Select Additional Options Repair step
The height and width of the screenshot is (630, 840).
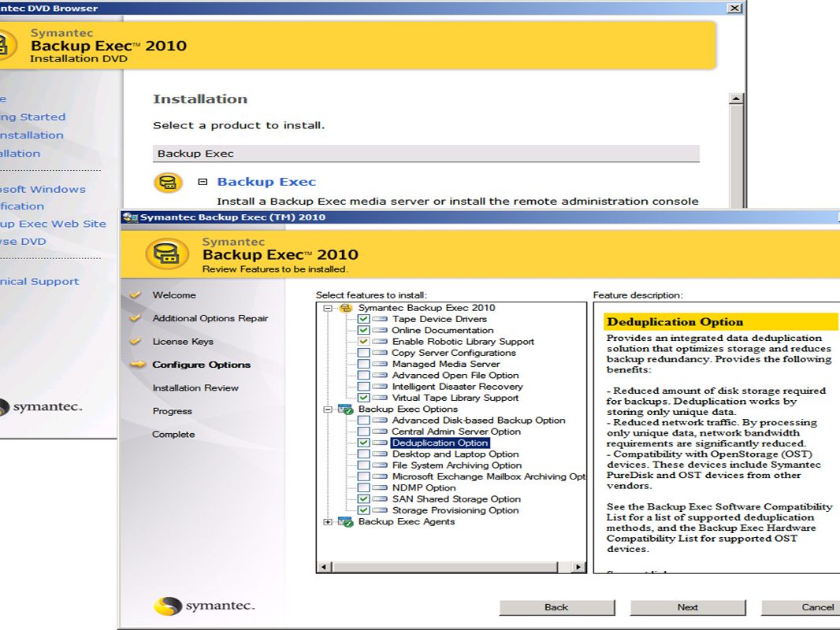(x=210, y=318)
